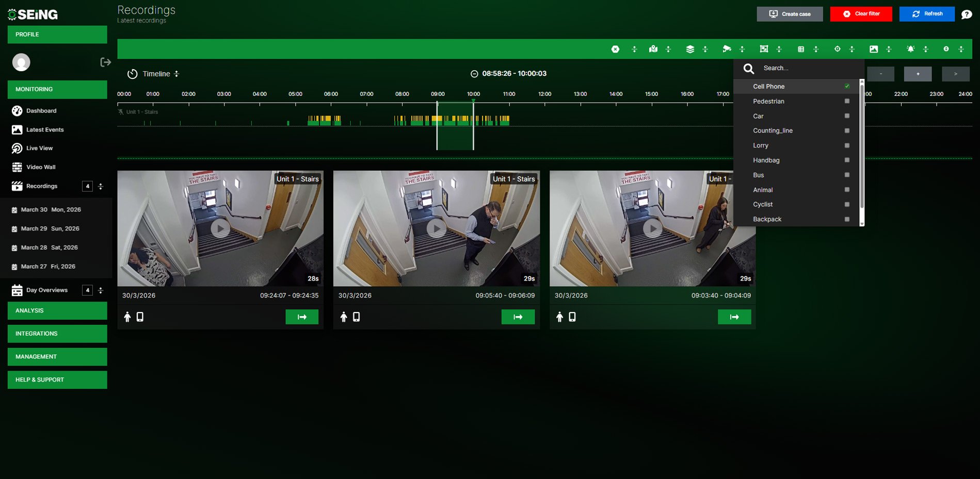
Task: Select March 28 Sat, 2026 in the sidebar
Action: coord(49,247)
